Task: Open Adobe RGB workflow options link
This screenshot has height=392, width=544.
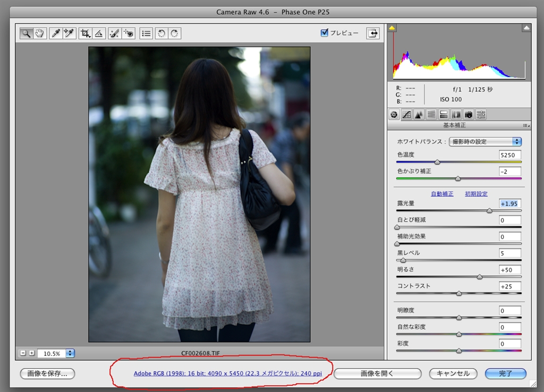Action: pos(227,373)
